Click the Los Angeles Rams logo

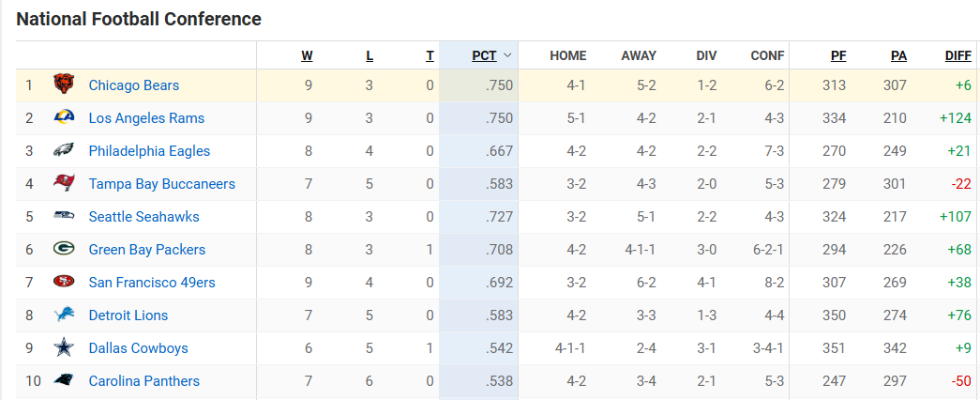coord(64,118)
